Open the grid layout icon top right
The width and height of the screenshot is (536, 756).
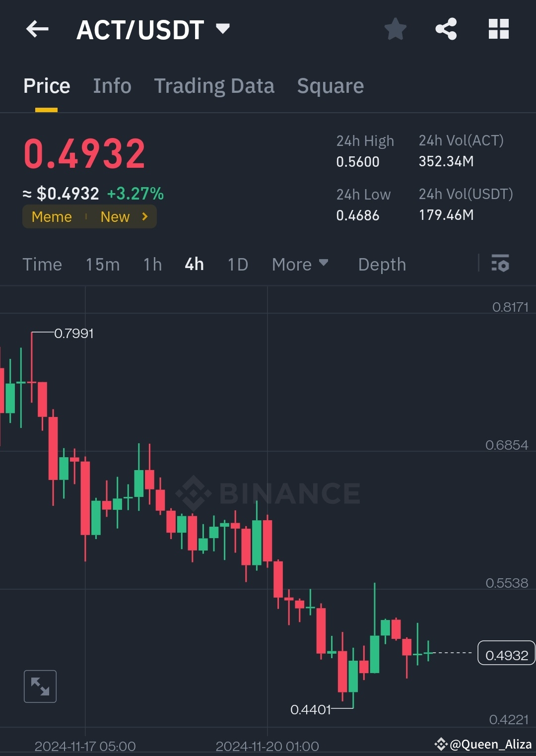pyautogui.click(x=498, y=29)
